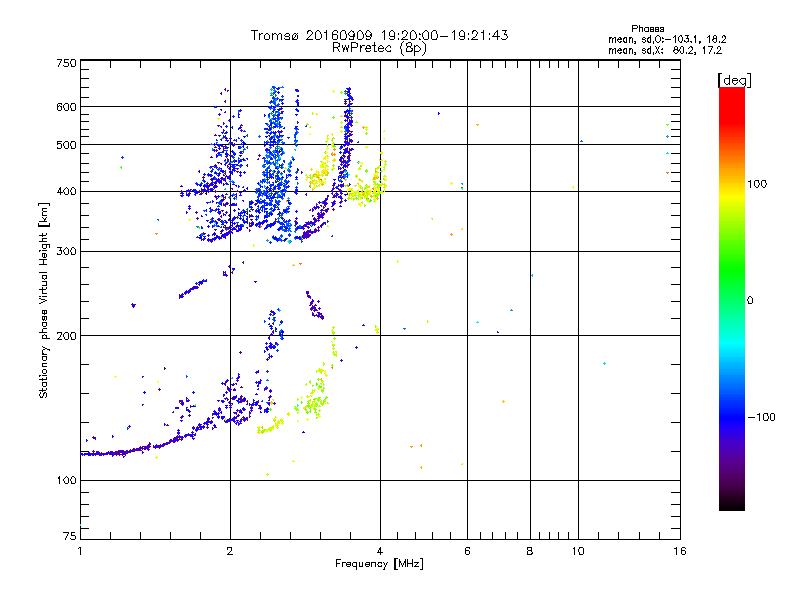The image size is (800, 600).
Task: Click the y-axis '600' tick label
Action: tap(66, 107)
